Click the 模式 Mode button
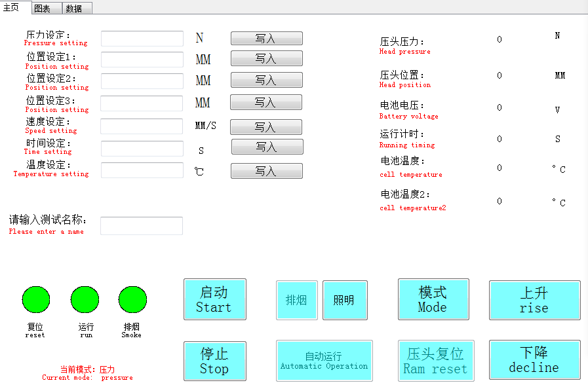Viewport: 588px width, 387px height. point(433,300)
